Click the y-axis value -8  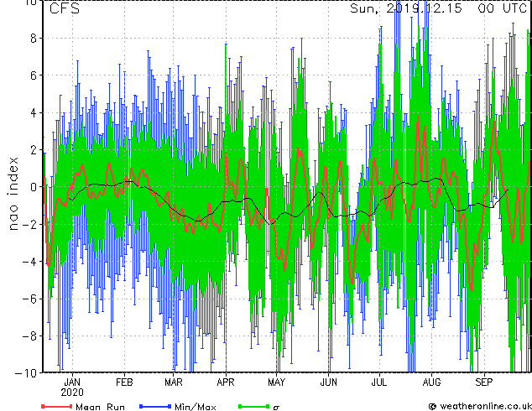(29, 336)
